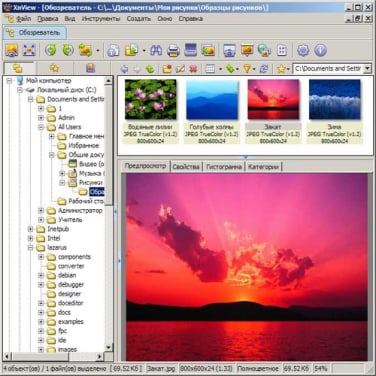Screen dimensions: 376x376
Task: Open the Справка menu
Action: click(191, 19)
